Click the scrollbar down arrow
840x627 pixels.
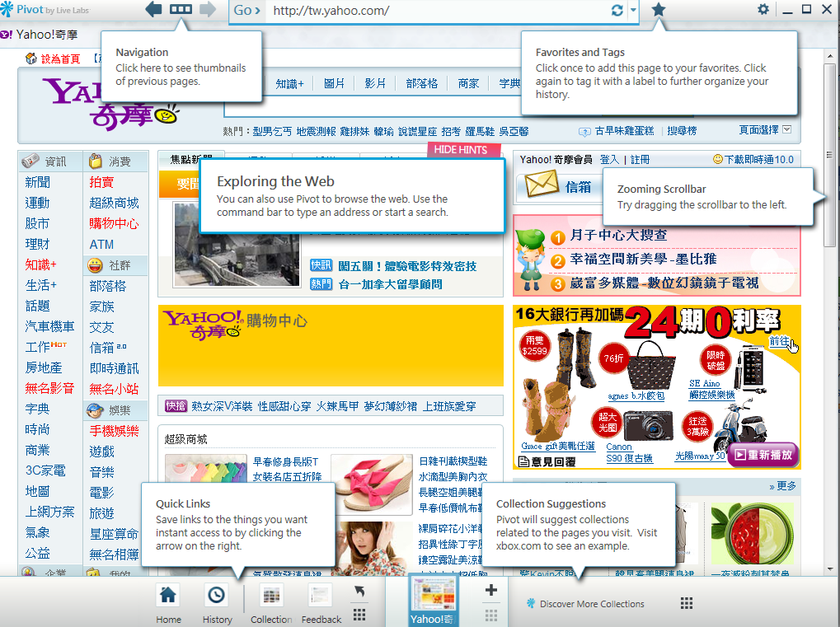coord(830,569)
